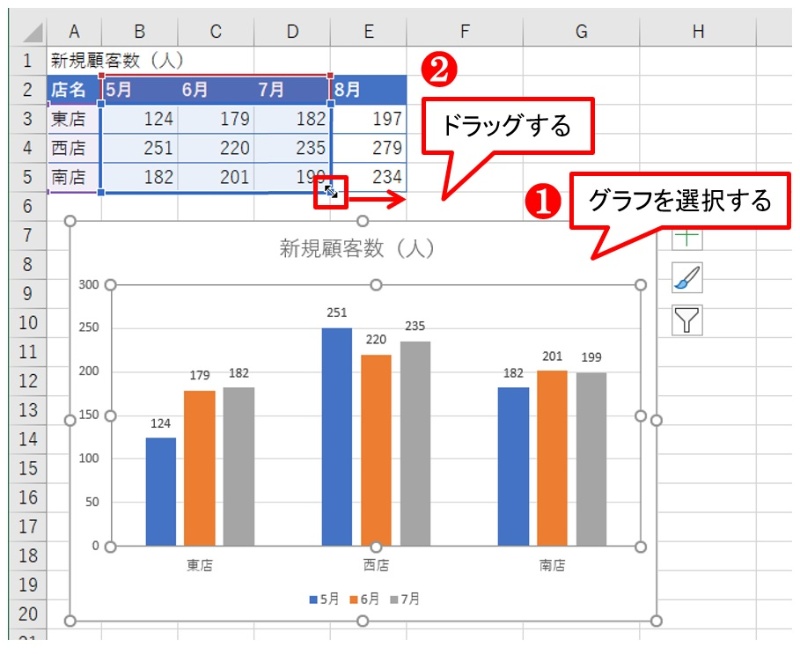Select all cells with the corner triangle

(30, 30)
